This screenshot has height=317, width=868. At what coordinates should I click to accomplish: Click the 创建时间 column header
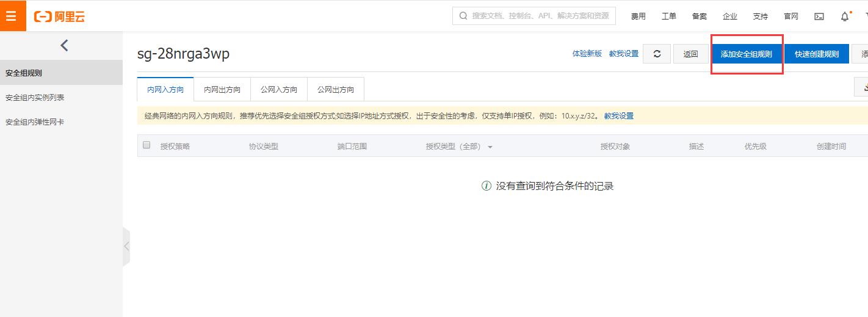[x=831, y=147]
